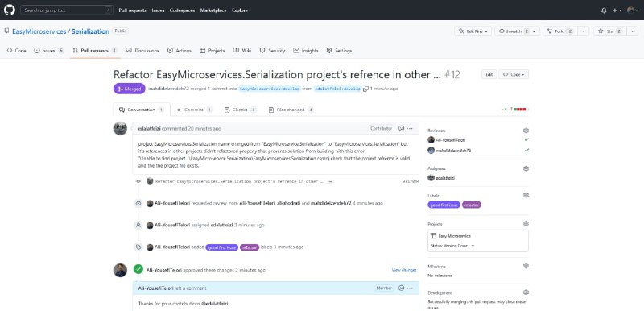
Task: Switch to the repository Code tab
Action: (x=17, y=51)
